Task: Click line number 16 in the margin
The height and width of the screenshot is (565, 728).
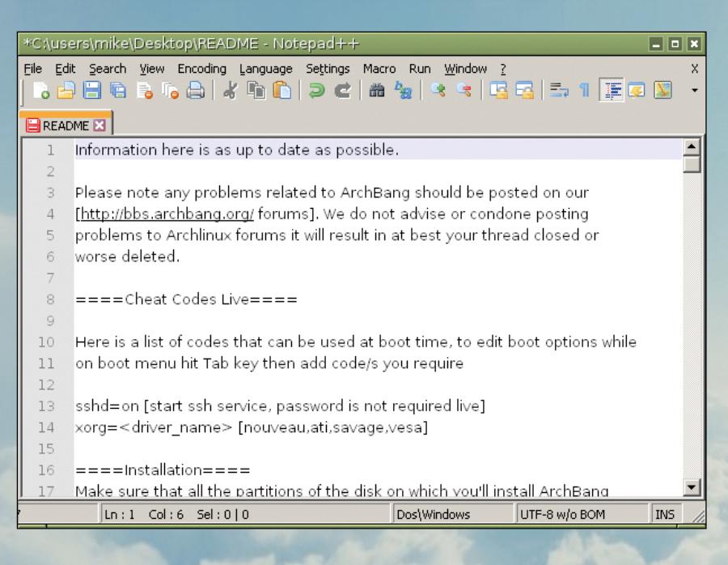Action: coord(46,470)
